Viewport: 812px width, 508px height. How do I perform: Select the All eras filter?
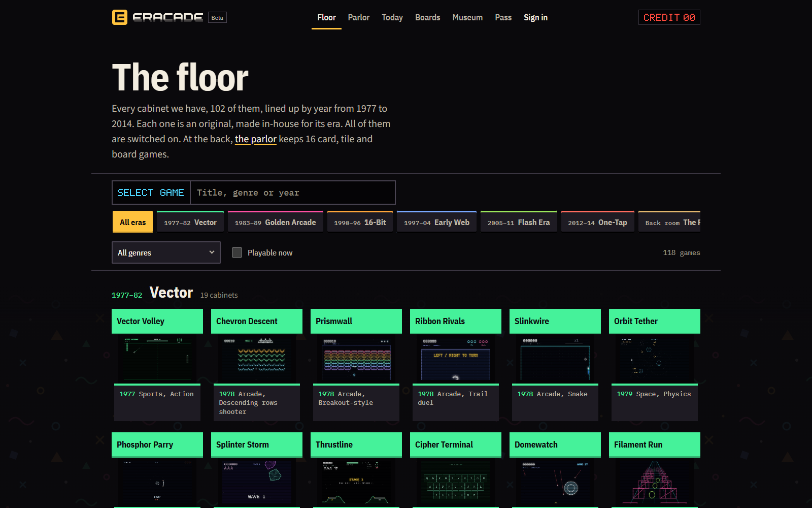pyautogui.click(x=133, y=222)
